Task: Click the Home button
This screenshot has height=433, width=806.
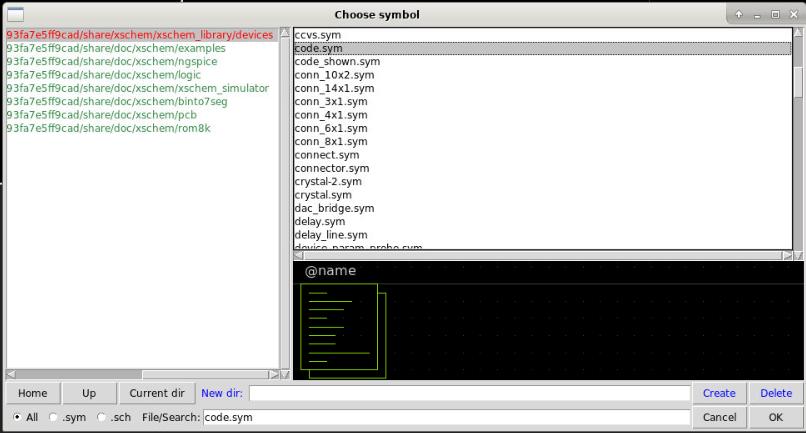Action: point(33,393)
